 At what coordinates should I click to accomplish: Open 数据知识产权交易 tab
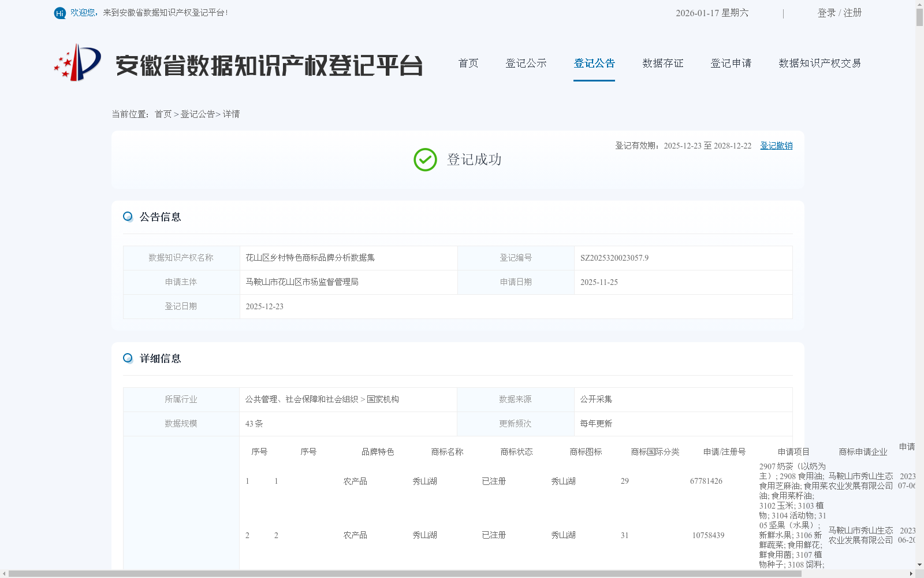820,63
